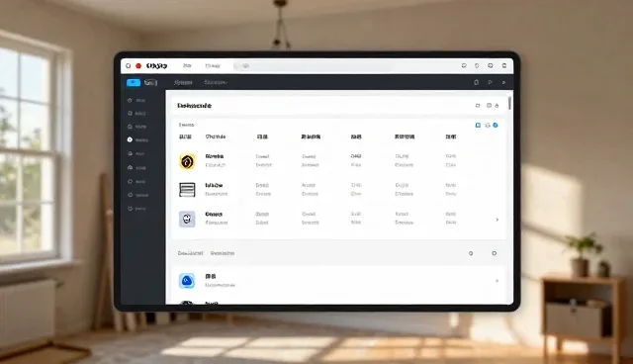Select the highlighted sidebar item with the filled white icon

tap(137, 140)
